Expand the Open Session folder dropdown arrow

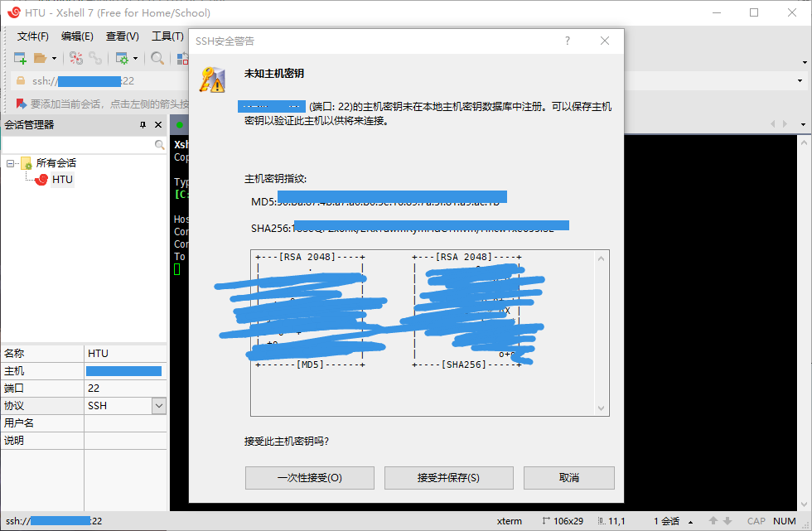[x=55, y=59]
